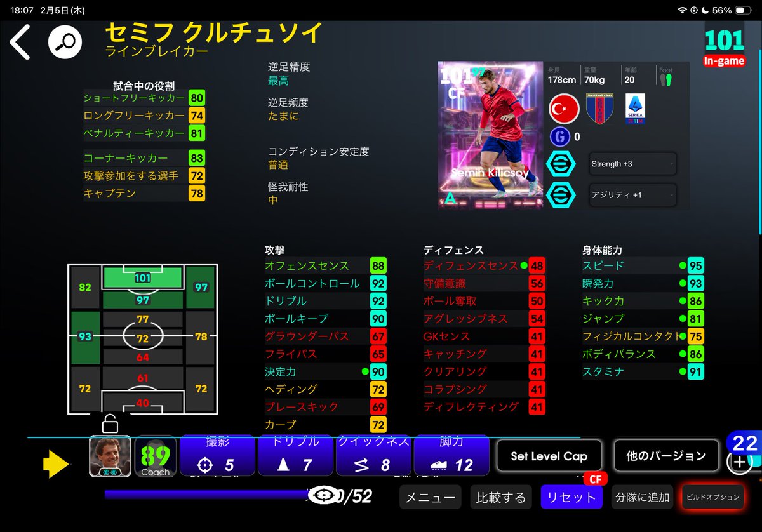The width and height of the screenshot is (762, 532).
Task: Tap the Serie A league logo
Action: [635, 109]
